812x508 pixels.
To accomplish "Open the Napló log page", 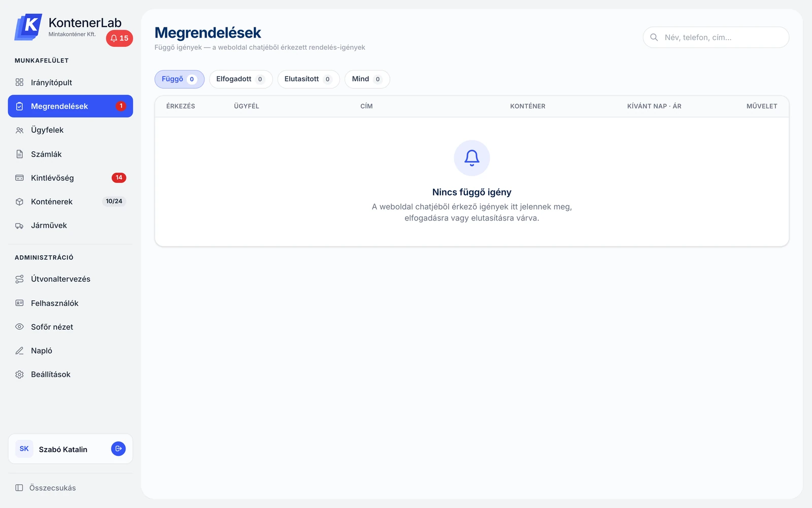I will click(x=71, y=351).
